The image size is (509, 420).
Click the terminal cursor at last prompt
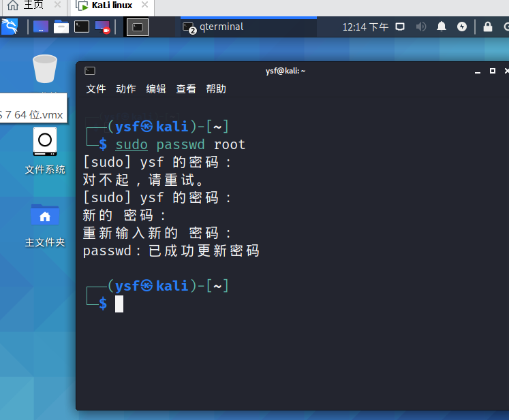point(119,304)
